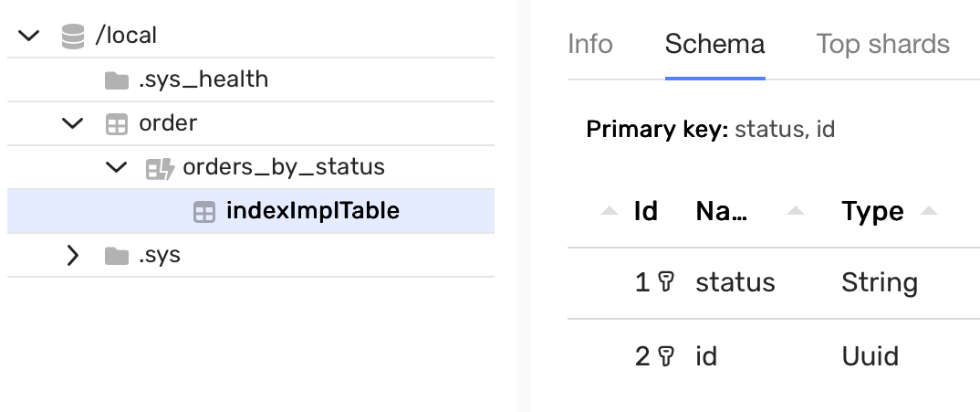Sort by the Name column header
This screenshot has height=412, width=980.
[x=722, y=212]
